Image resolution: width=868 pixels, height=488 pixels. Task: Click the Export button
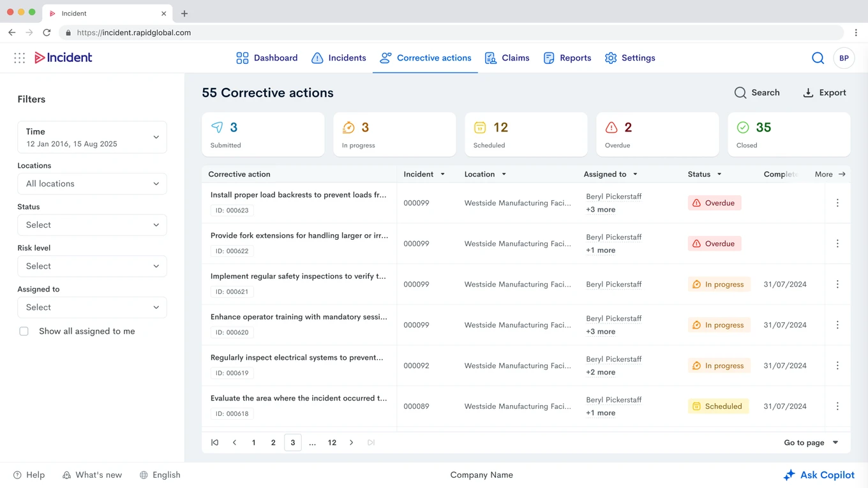824,92
